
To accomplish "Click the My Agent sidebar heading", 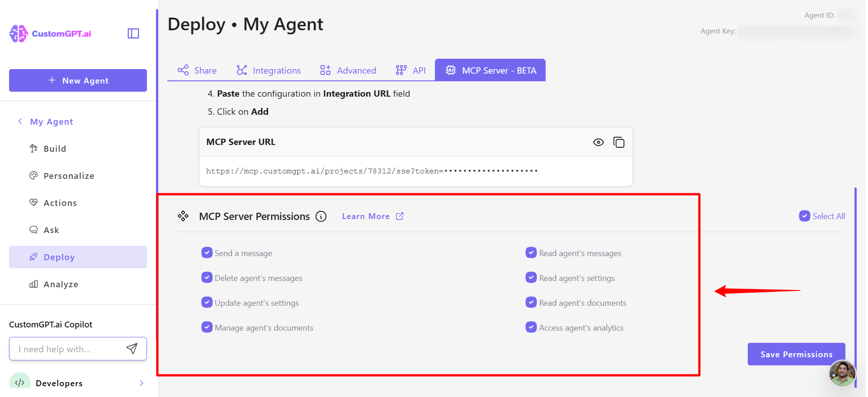I will 52,121.
